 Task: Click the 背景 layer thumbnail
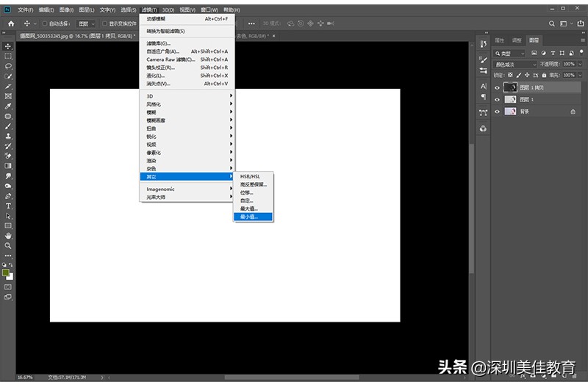point(510,112)
